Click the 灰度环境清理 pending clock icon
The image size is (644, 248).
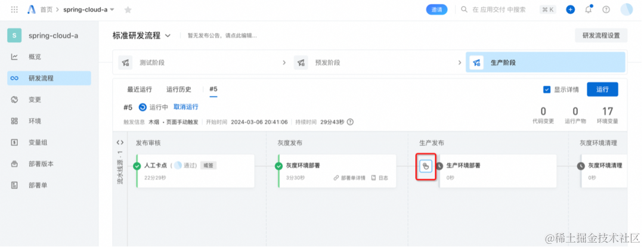tap(581, 166)
